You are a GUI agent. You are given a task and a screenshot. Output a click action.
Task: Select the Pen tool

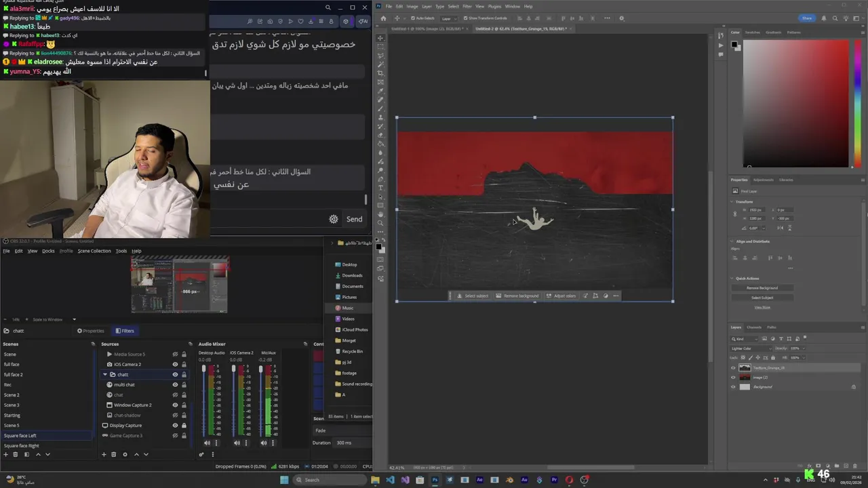click(x=380, y=179)
